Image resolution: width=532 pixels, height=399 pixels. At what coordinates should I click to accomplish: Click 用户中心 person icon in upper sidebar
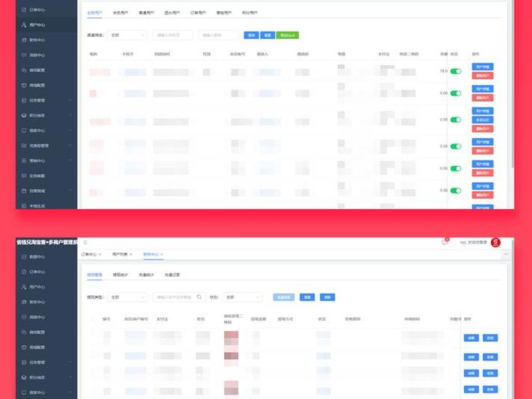pos(24,25)
